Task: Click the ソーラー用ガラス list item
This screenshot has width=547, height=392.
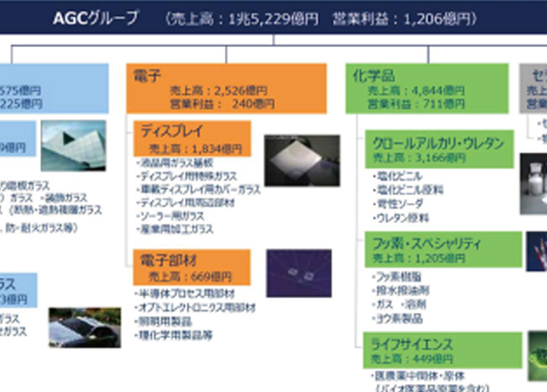Action: pyautogui.click(x=170, y=216)
